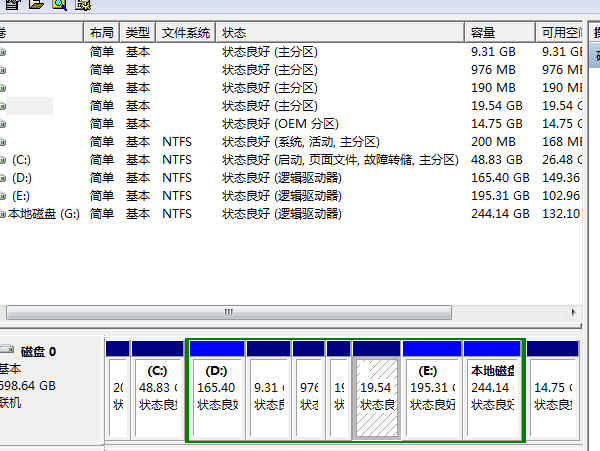Click the 19.54 GB capacity cell
The height and width of the screenshot is (451, 600).
point(497,106)
